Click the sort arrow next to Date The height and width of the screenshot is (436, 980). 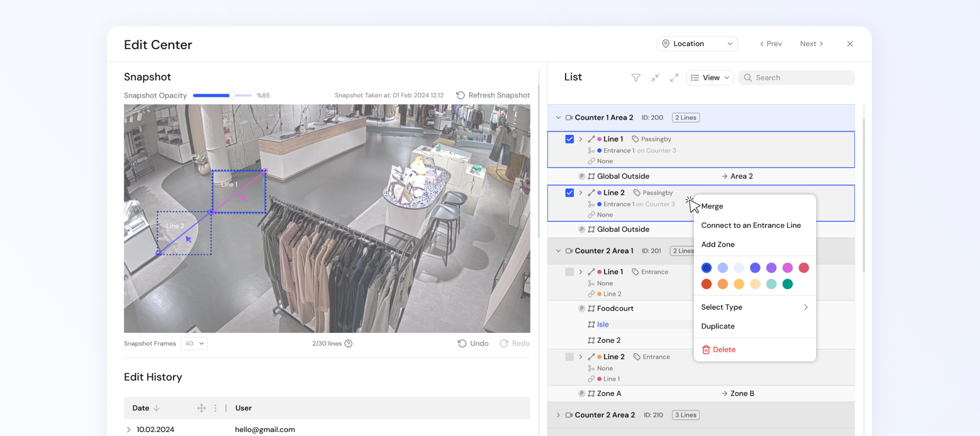click(x=157, y=408)
